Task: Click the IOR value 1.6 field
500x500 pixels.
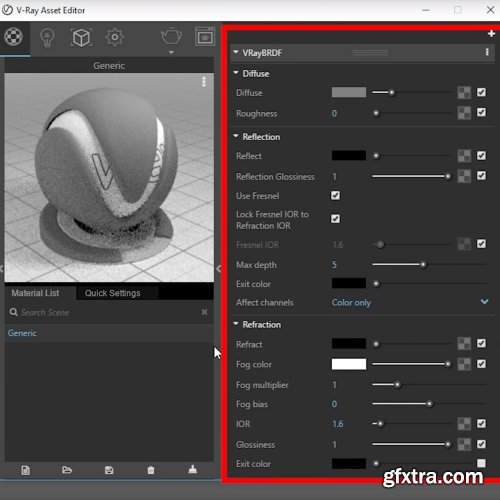Action: (338, 424)
